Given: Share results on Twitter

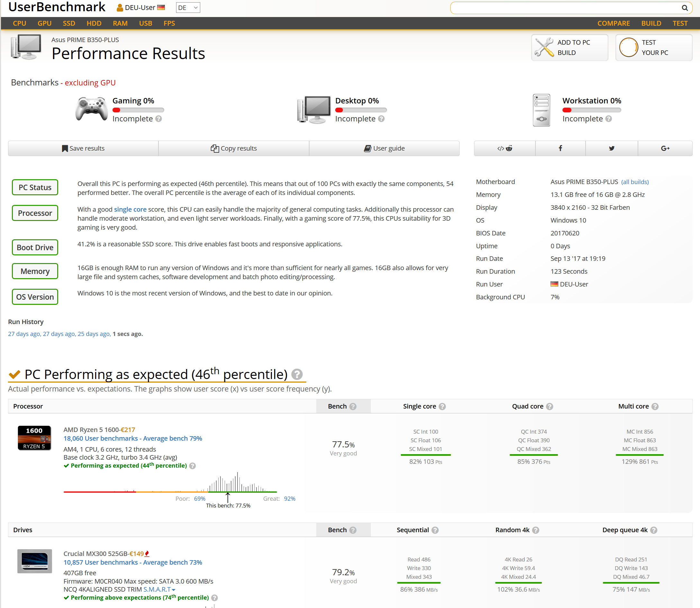Looking at the screenshot, I should coord(611,148).
